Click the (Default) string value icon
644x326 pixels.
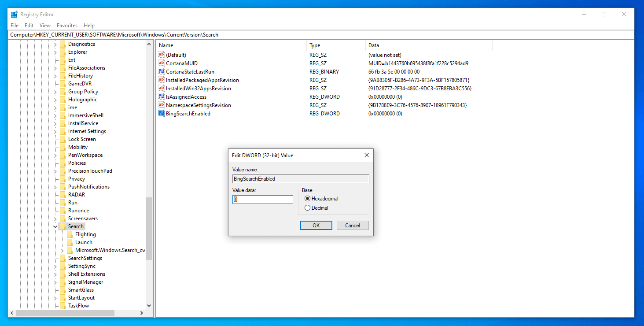pos(161,55)
